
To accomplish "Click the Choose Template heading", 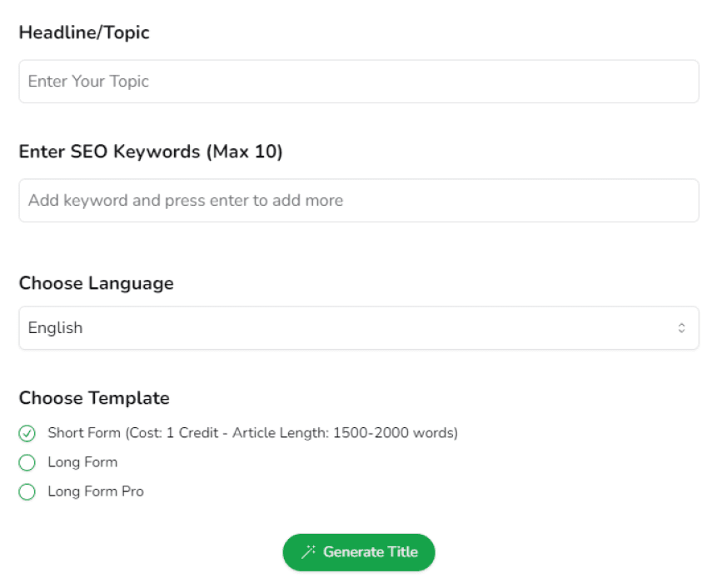I will click(x=94, y=398).
